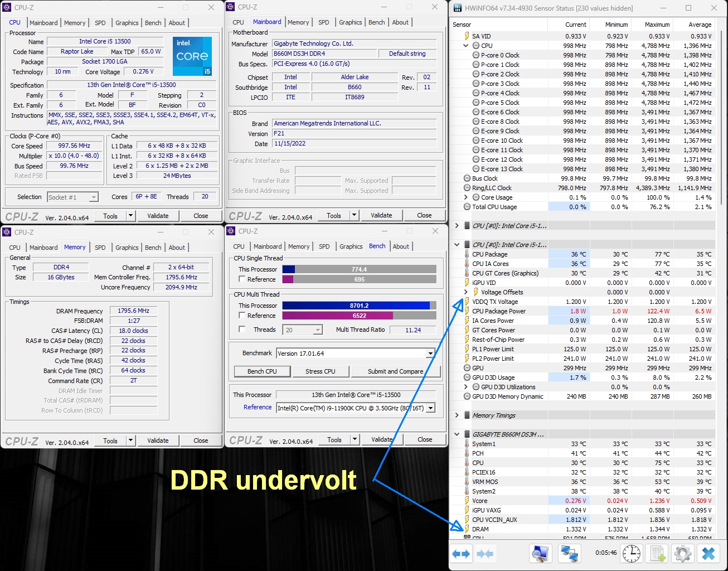
Task: Click the clock icon next to E-core 13 Clock
Action: 476,169
